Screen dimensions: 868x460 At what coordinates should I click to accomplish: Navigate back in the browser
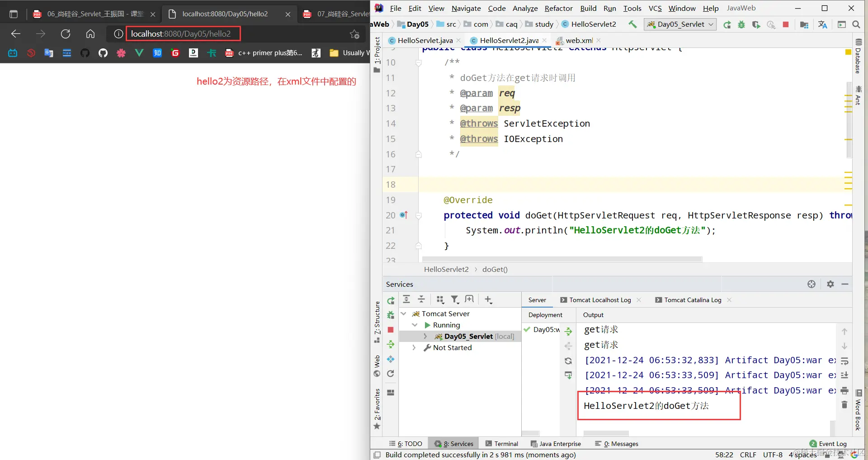point(16,34)
